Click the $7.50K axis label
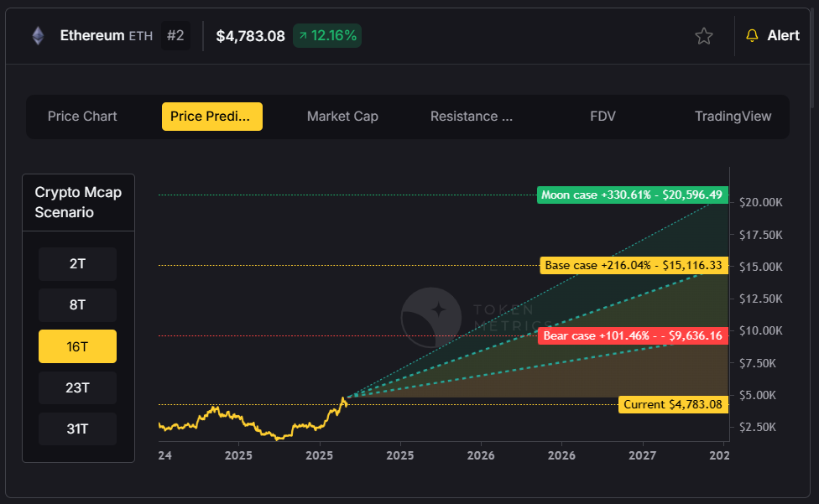Image resolution: width=819 pixels, height=504 pixels. 758,363
